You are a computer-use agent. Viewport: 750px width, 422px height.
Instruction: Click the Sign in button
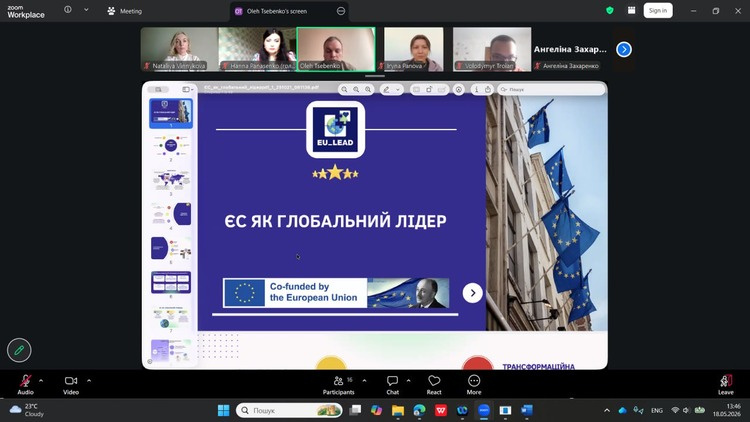tap(658, 11)
